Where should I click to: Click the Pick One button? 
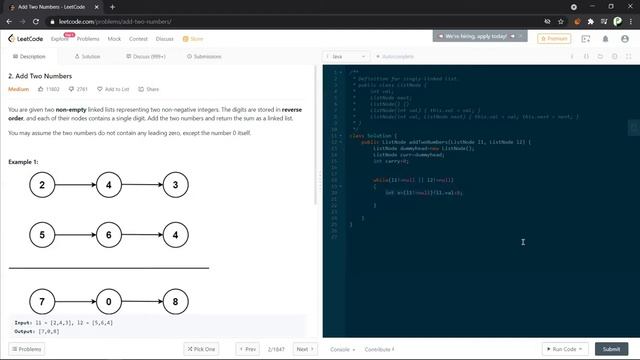pos(201,349)
